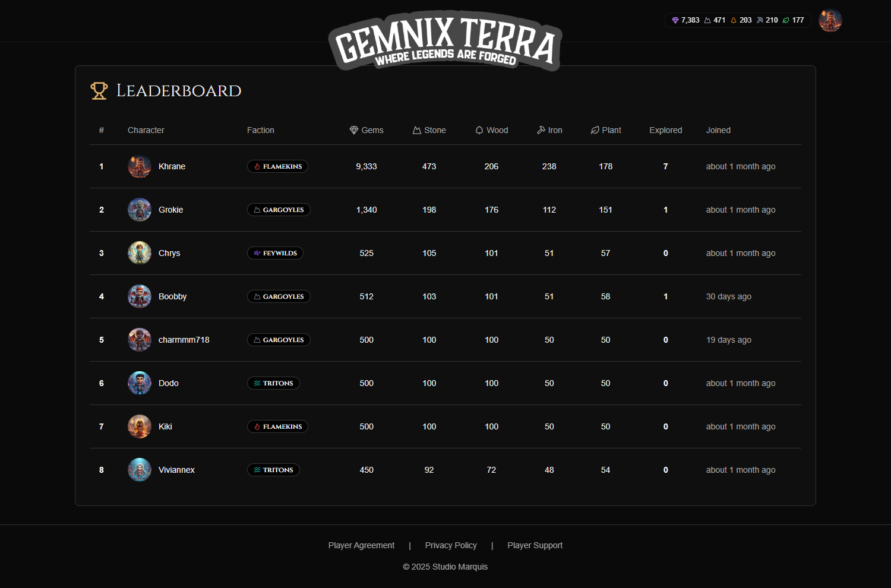Image resolution: width=891 pixels, height=588 pixels.
Task: Click Khrane's Flamekins faction badge
Action: [x=277, y=166]
